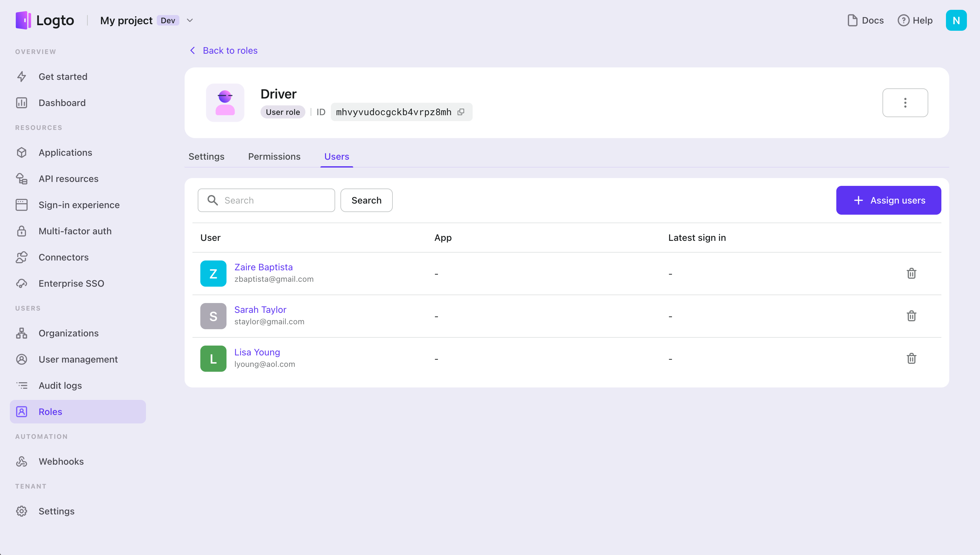Open the Docs link

tap(865, 20)
